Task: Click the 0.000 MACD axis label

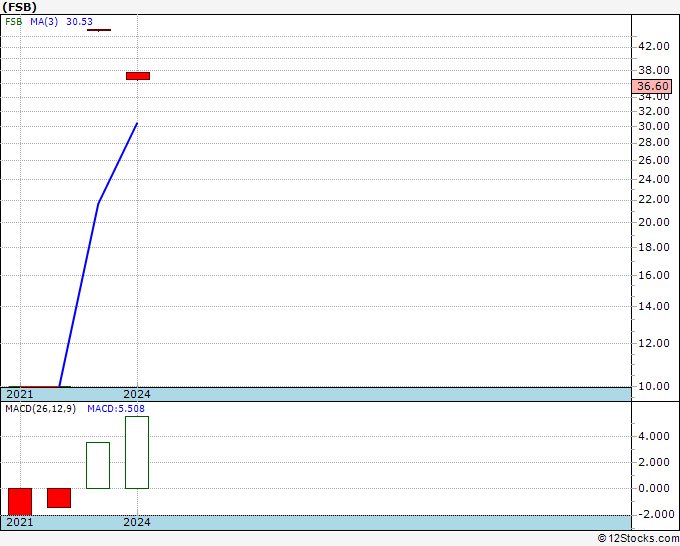Action: tap(654, 489)
